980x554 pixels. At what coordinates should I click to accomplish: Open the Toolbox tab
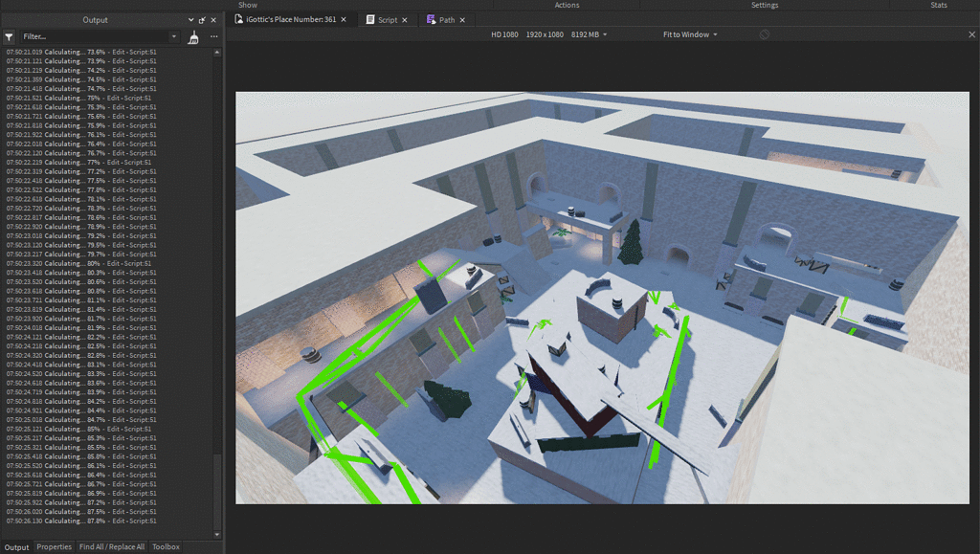pyautogui.click(x=165, y=546)
